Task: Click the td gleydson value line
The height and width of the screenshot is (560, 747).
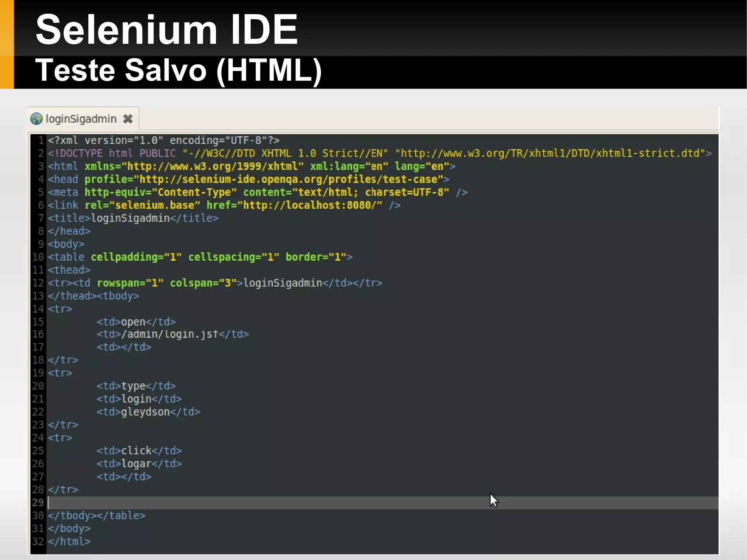Action: (148, 412)
